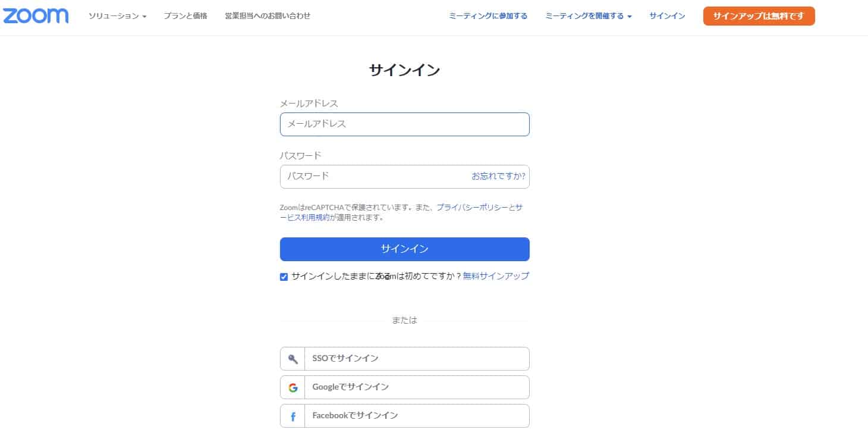Click the 無料サインアップ link
The height and width of the screenshot is (448, 868).
tap(496, 276)
